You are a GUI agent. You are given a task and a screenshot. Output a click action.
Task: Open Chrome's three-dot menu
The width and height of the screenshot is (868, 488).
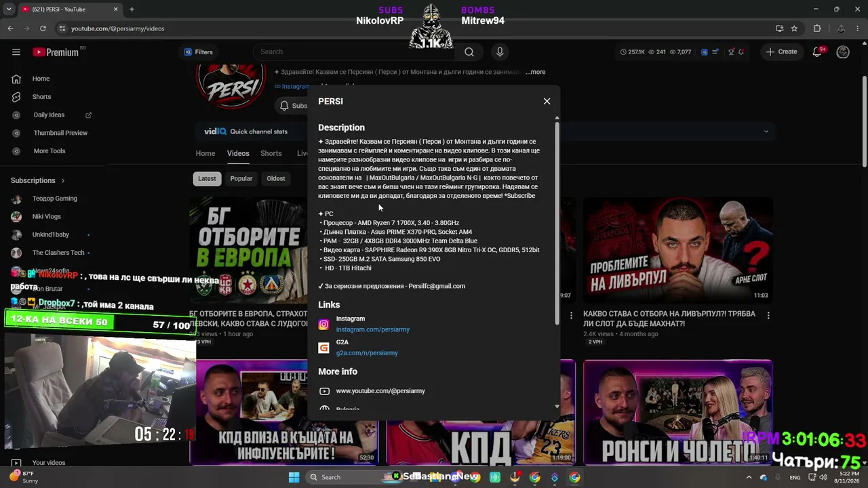(x=856, y=28)
